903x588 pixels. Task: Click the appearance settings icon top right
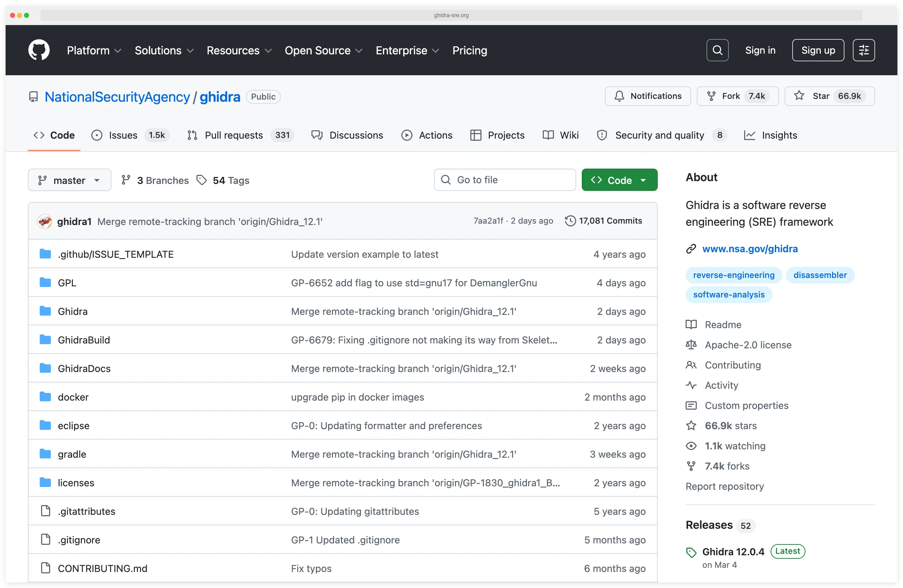pyautogui.click(x=864, y=50)
